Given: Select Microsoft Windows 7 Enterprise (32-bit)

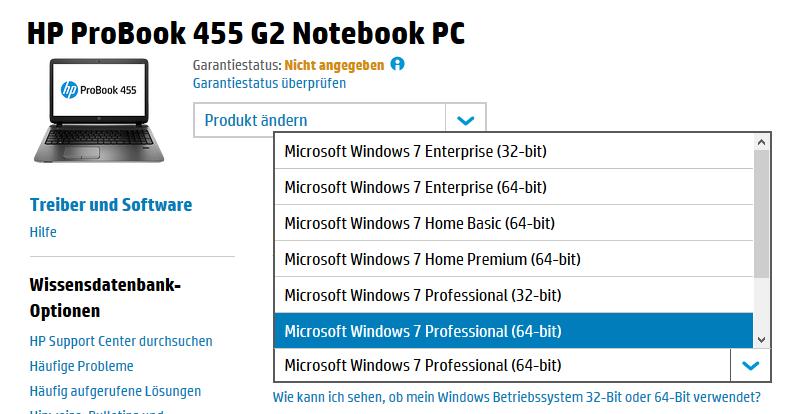Looking at the screenshot, I should tap(514, 151).
